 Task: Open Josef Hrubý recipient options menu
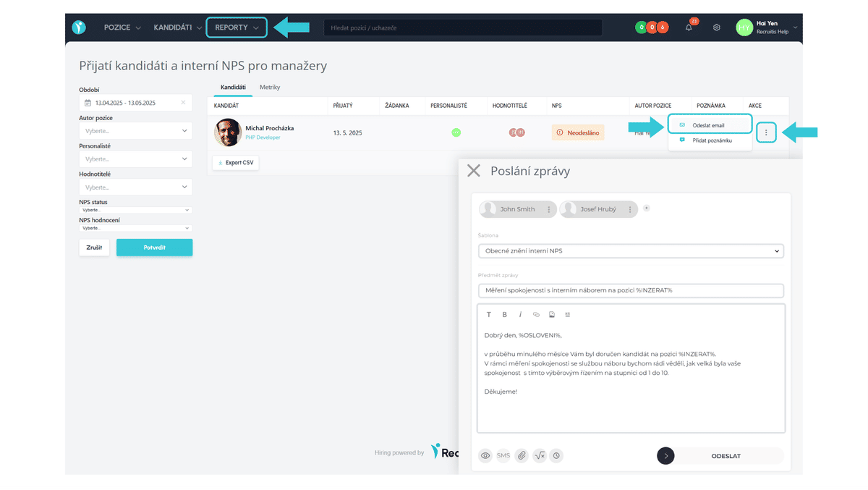[631, 209]
